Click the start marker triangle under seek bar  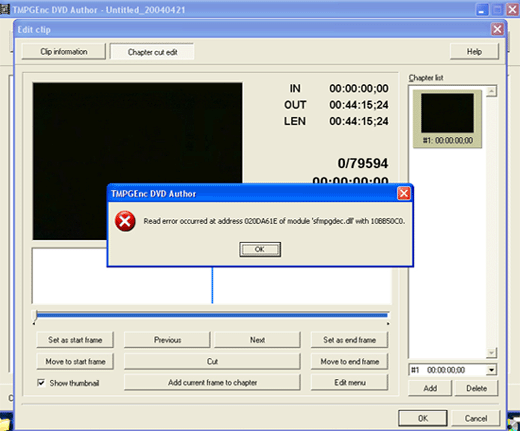pyautogui.click(x=34, y=323)
